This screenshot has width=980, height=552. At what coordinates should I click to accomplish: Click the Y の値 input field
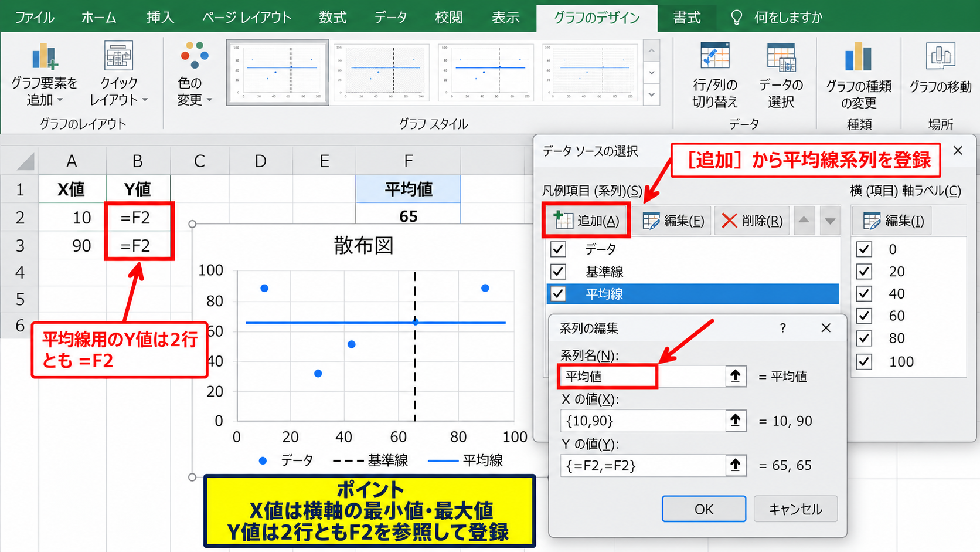[642, 466]
